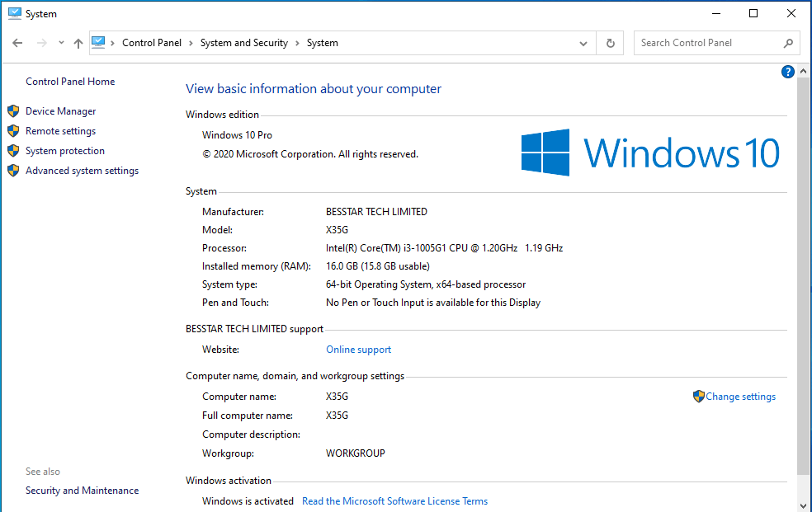Click the computer icon in address bar
812x512 pixels.
(x=98, y=42)
